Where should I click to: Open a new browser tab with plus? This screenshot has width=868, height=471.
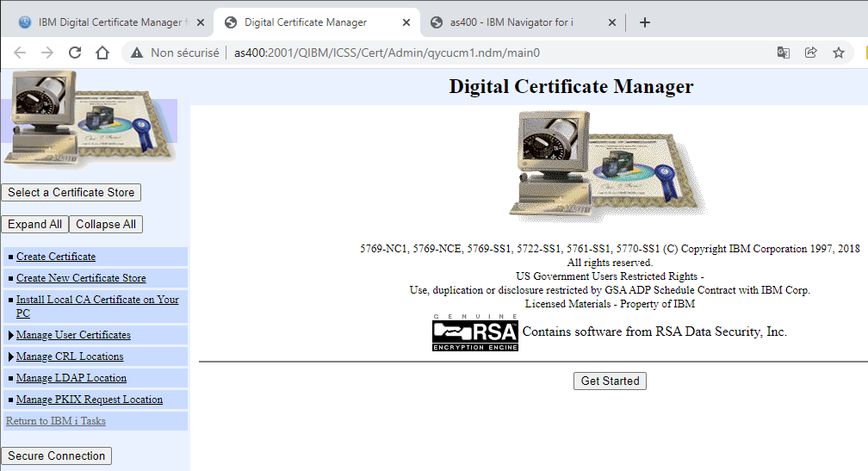pos(645,22)
